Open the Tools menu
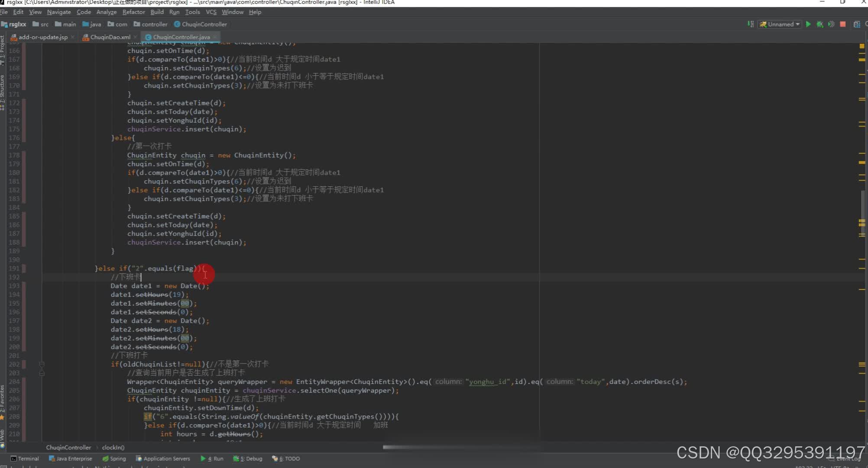Viewport: 868px width, 468px height. 192,12
